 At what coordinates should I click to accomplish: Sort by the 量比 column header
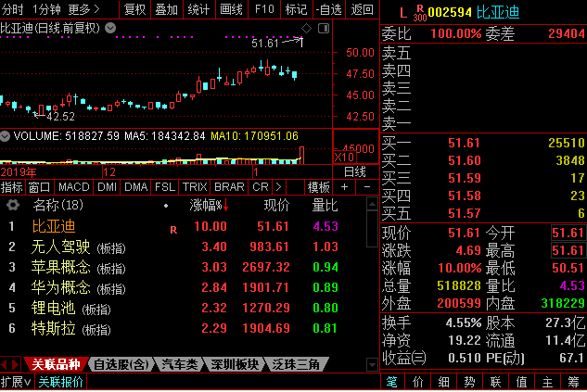[x=325, y=205]
